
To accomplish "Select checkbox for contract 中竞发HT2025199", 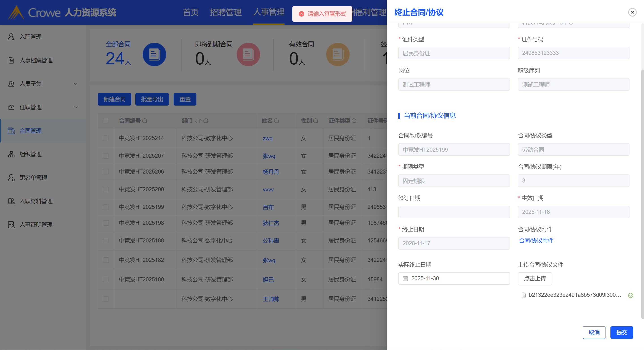I will [x=106, y=207].
